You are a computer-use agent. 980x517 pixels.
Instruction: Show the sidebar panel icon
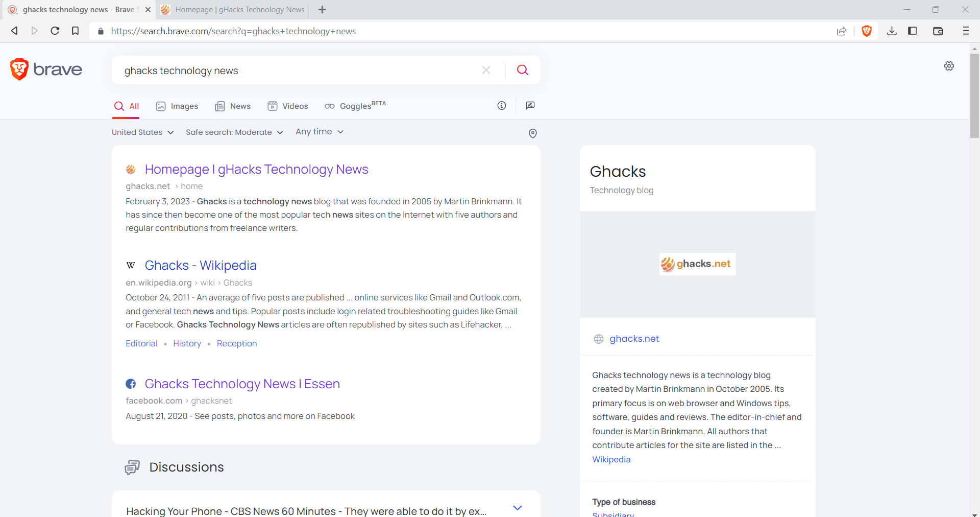913,31
